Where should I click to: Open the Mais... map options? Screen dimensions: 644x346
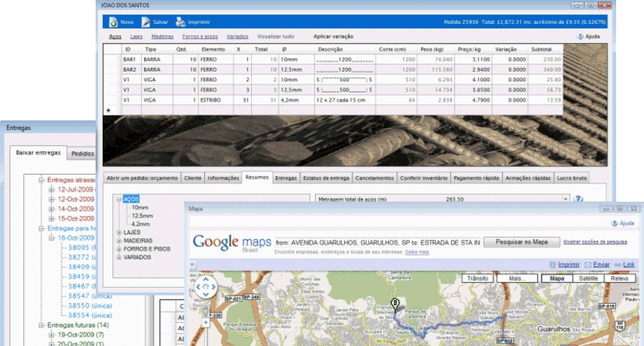pos(516,278)
